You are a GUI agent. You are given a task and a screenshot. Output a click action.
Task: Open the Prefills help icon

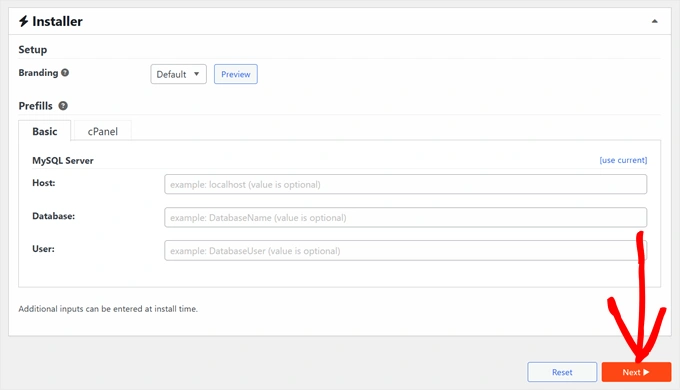click(63, 105)
